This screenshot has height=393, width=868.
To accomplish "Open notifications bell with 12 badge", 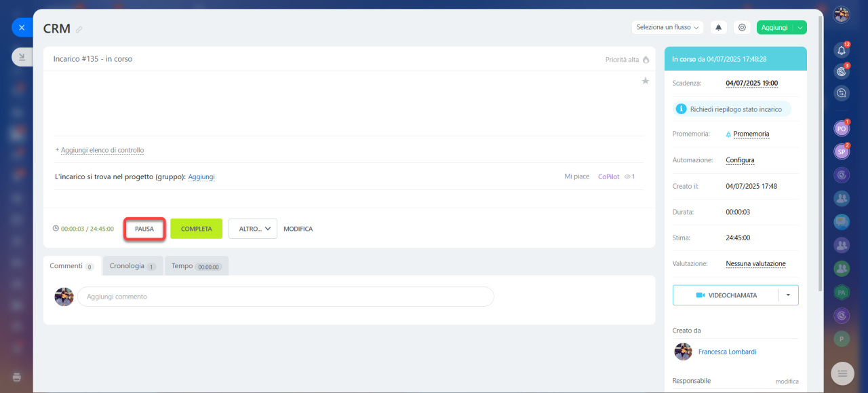I will point(842,50).
